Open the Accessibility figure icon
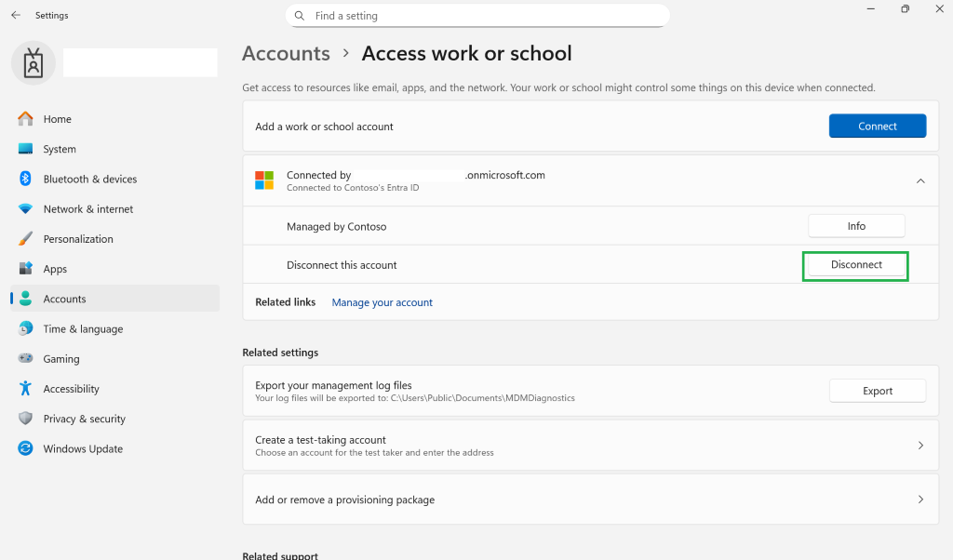This screenshot has width=953, height=560. tap(25, 388)
